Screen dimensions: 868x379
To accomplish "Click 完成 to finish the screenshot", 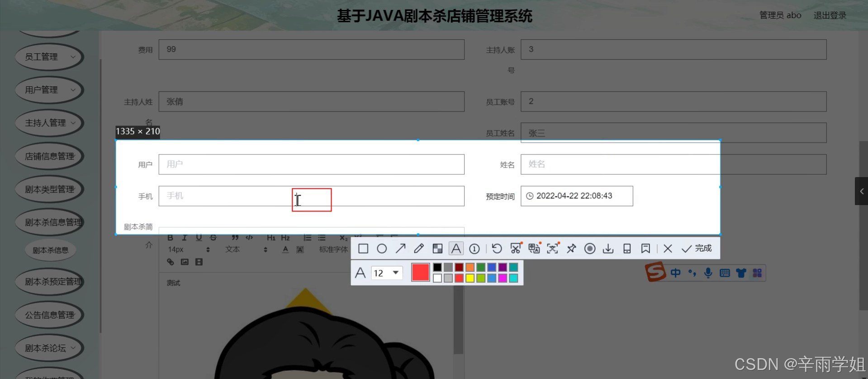I will click(x=697, y=248).
